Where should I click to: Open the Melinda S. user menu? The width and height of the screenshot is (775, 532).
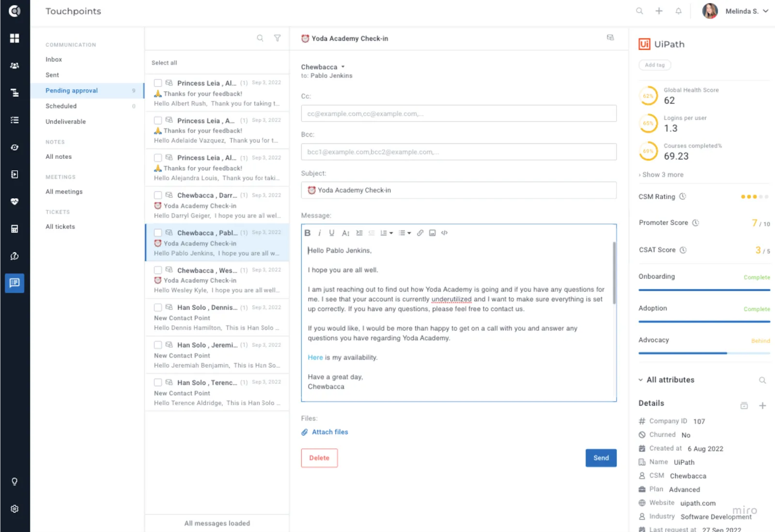(735, 11)
